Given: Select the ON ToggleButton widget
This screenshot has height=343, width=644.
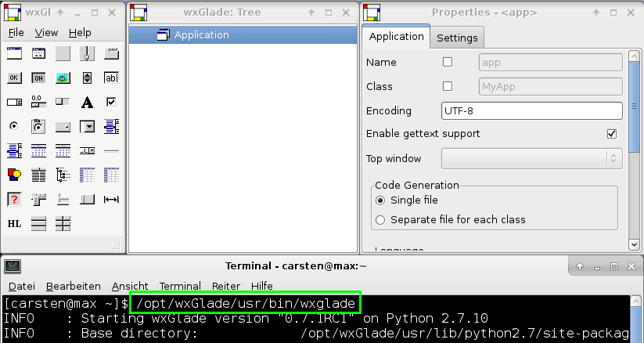Looking at the screenshot, I should pyautogui.click(x=38, y=78).
